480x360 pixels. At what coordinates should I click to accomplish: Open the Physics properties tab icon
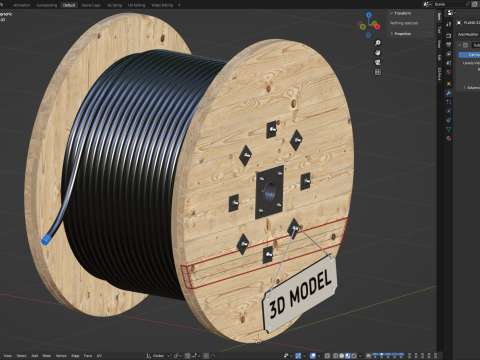pos(449,111)
